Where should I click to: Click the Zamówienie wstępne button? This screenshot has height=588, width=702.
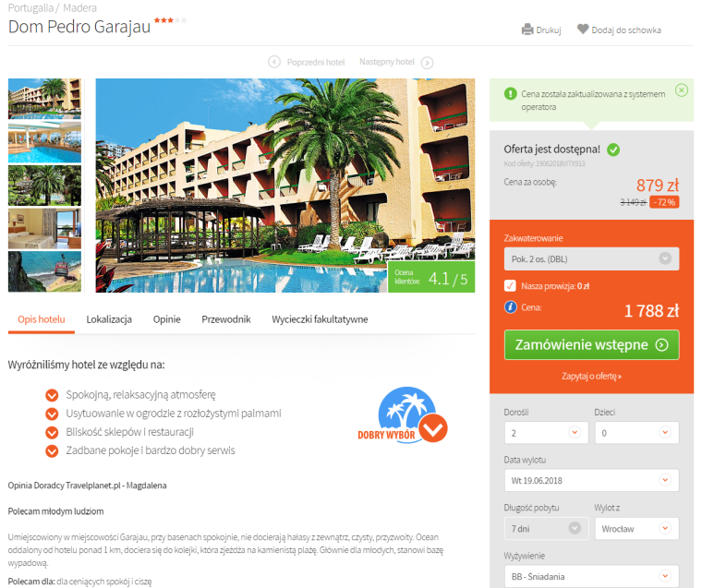pos(591,344)
